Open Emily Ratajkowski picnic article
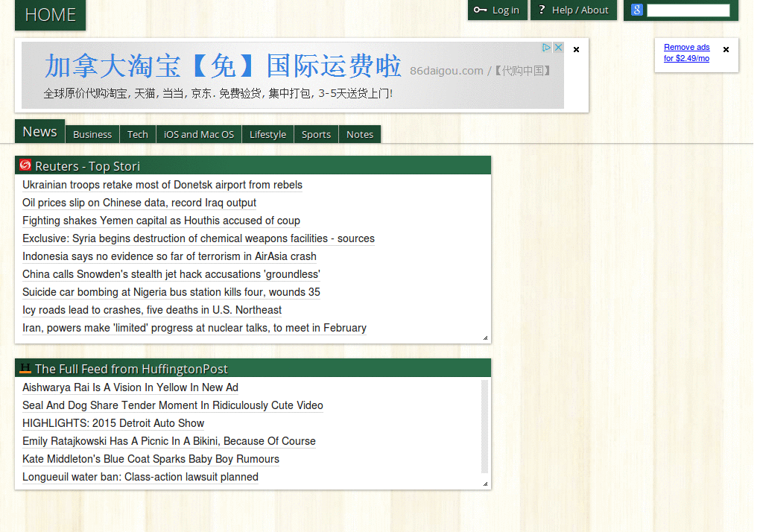This screenshot has height=532, width=763. [x=169, y=441]
